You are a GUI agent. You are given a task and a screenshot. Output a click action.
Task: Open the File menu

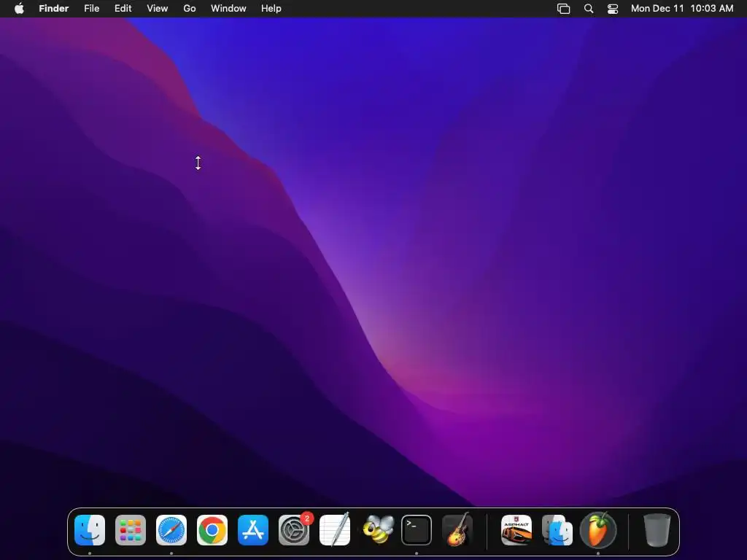pyautogui.click(x=91, y=9)
